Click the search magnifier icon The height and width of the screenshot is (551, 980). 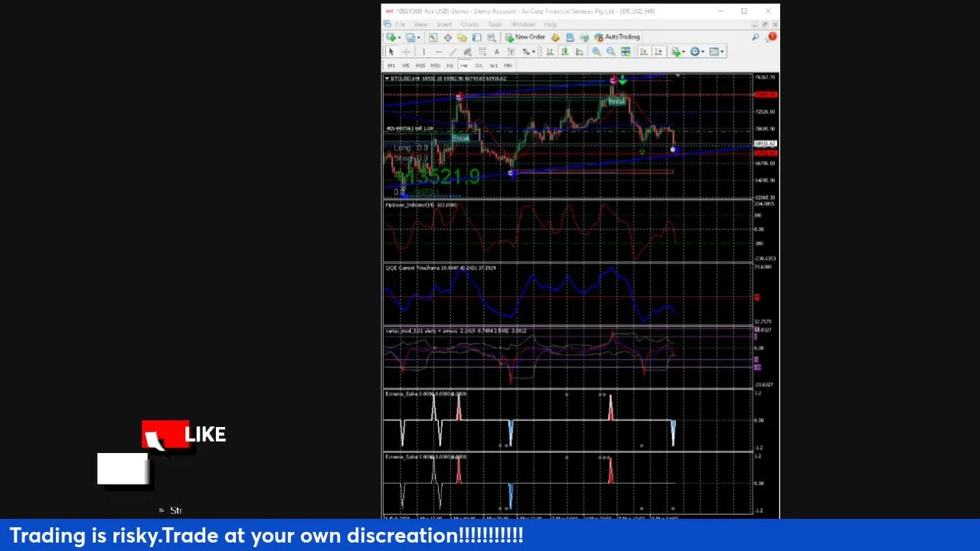756,37
